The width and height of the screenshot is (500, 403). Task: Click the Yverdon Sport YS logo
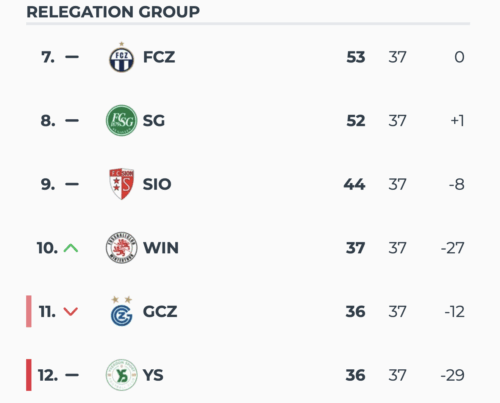point(122,375)
